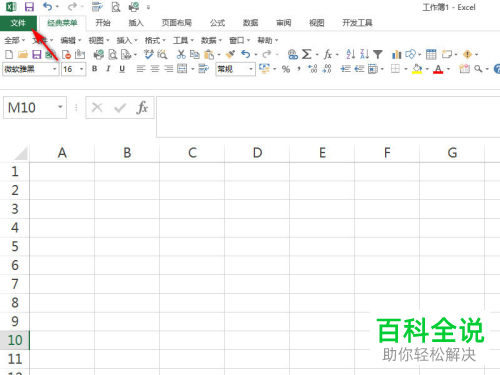Toggle center text alignment
Screen dimensions: 500x375
(155, 69)
